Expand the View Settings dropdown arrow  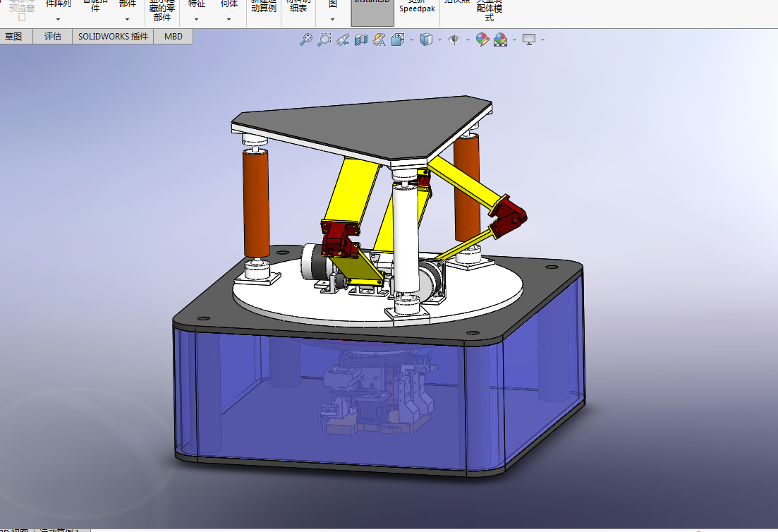click(x=542, y=40)
